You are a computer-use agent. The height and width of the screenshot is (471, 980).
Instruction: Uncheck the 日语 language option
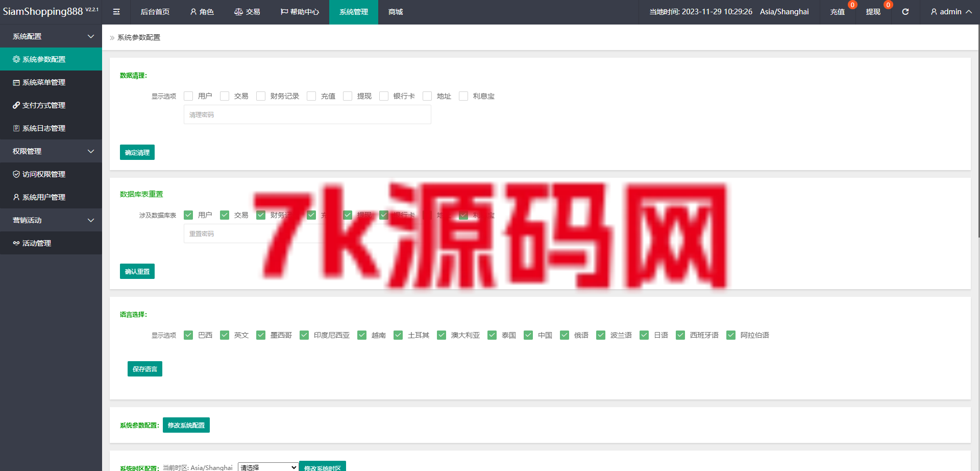click(x=644, y=335)
